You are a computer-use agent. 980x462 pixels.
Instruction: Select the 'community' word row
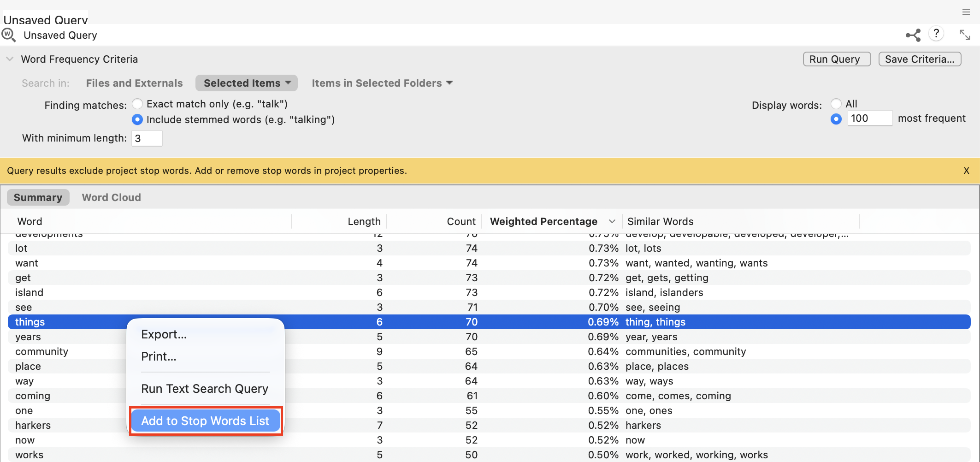(x=489, y=351)
